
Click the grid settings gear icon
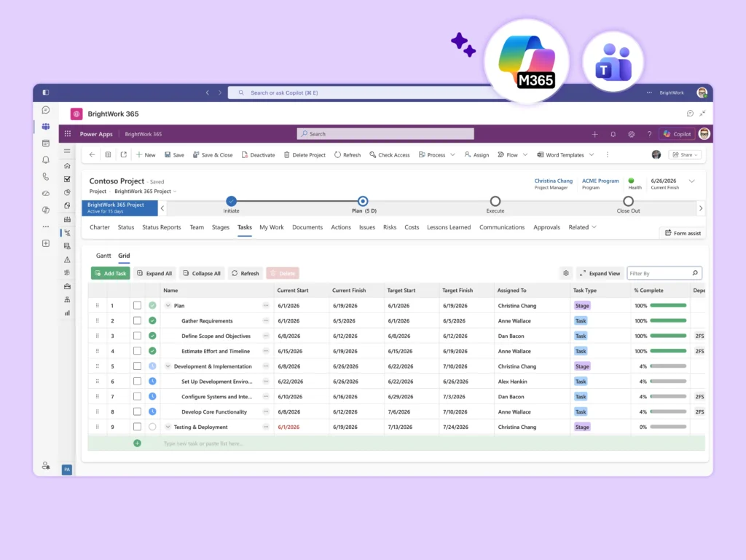point(565,273)
